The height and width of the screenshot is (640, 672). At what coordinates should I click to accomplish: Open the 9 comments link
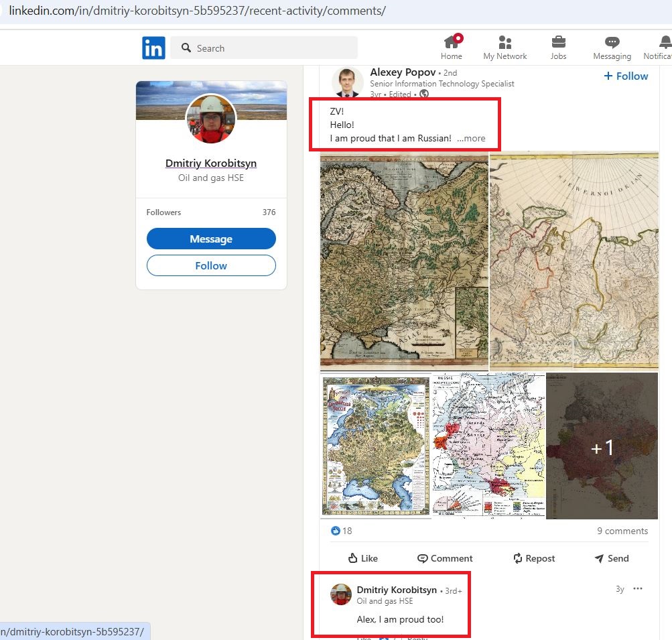click(622, 531)
